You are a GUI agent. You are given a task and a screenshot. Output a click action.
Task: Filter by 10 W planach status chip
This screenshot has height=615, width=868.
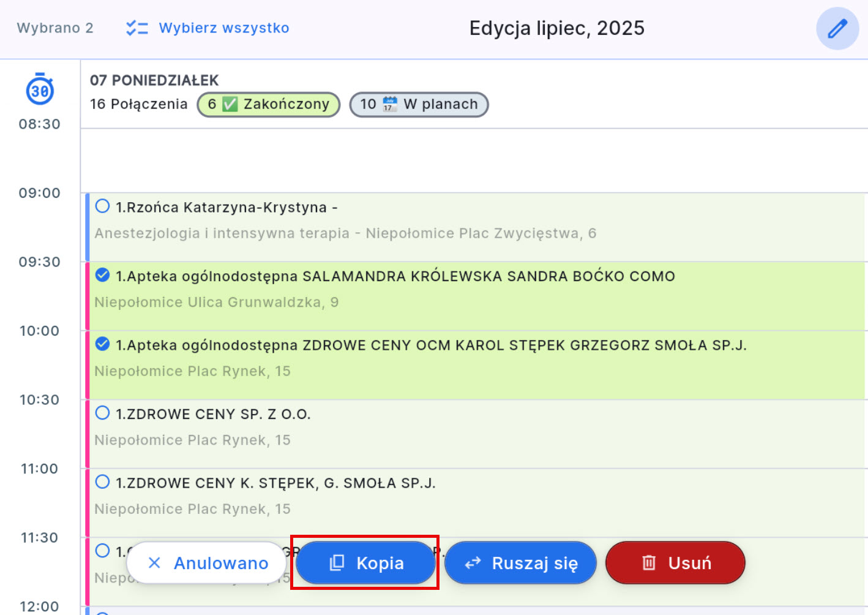pyautogui.click(x=419, y=104)
